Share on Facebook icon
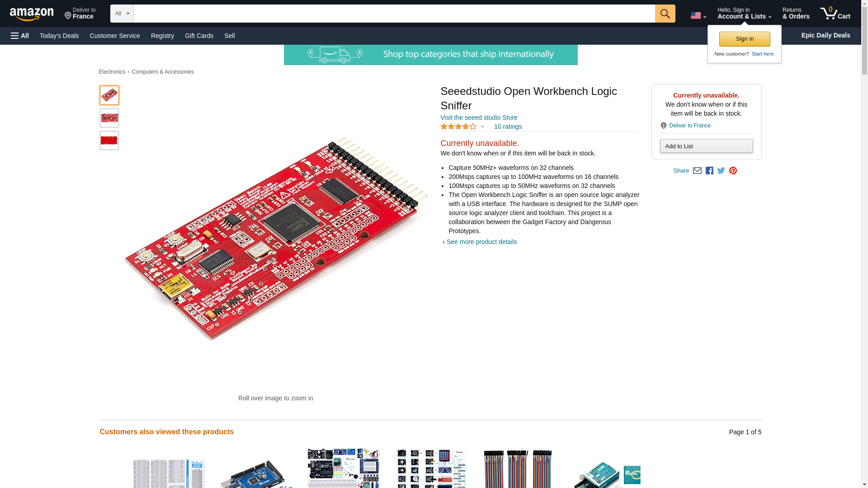 709,171
